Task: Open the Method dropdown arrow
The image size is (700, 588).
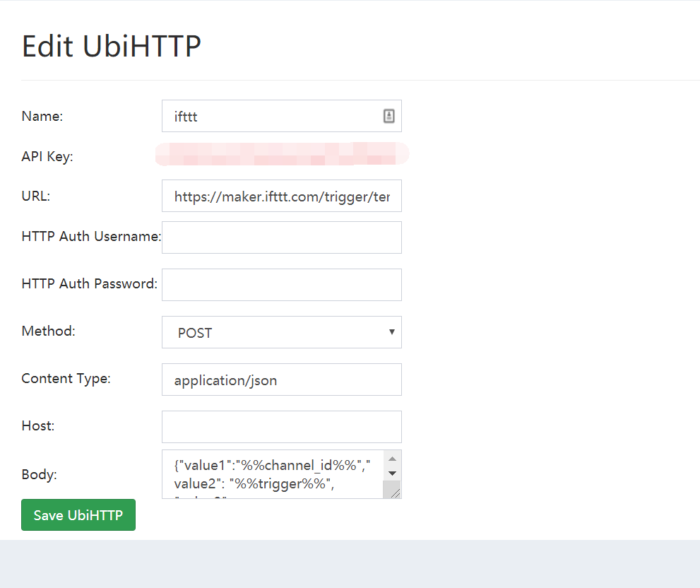Action: coord(392,332)
